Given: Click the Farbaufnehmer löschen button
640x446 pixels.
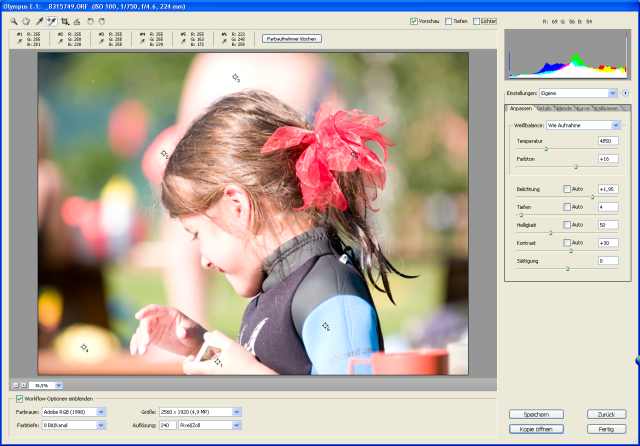Looking at the screenshot, I should click(x=289, y=38).
